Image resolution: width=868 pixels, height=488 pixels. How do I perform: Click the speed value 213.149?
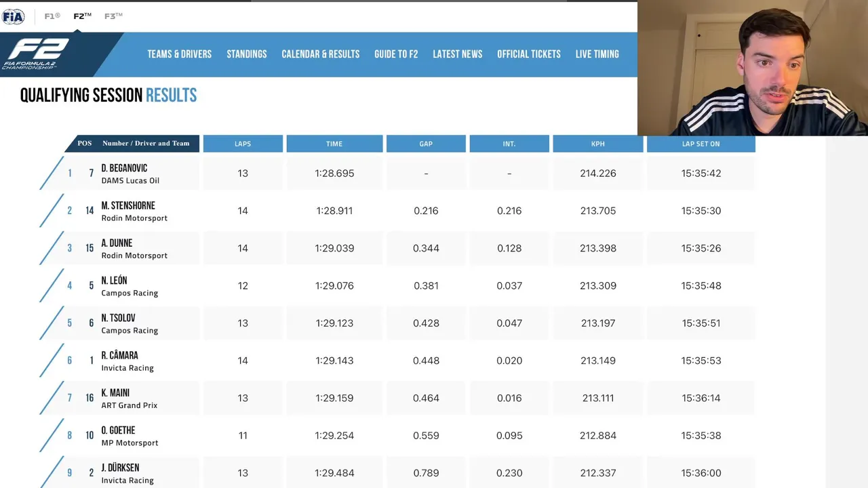point(598,361)
